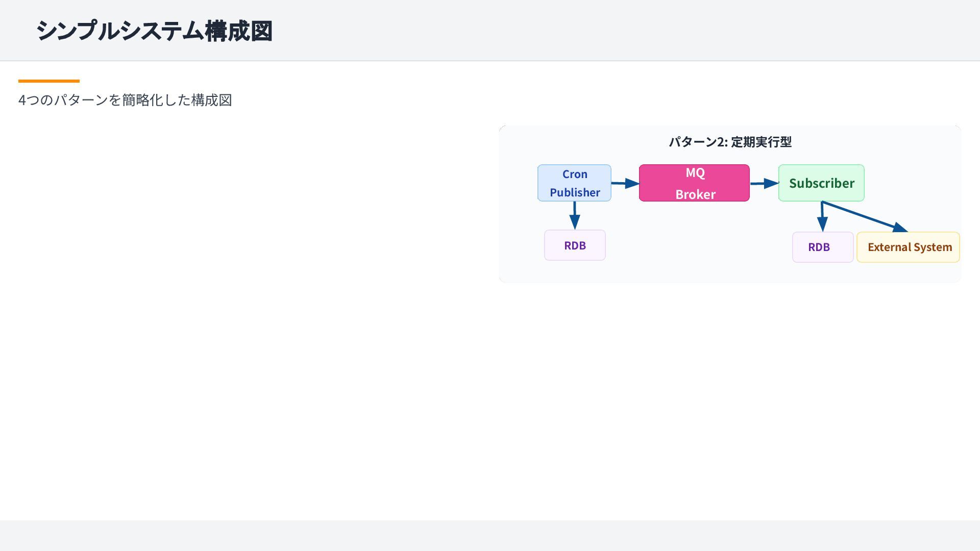The image size is (980, 551).
Task: Click arrow from Cron Publisher to MQ Broker
Action: pyautogui.click(x=625, y=183)
